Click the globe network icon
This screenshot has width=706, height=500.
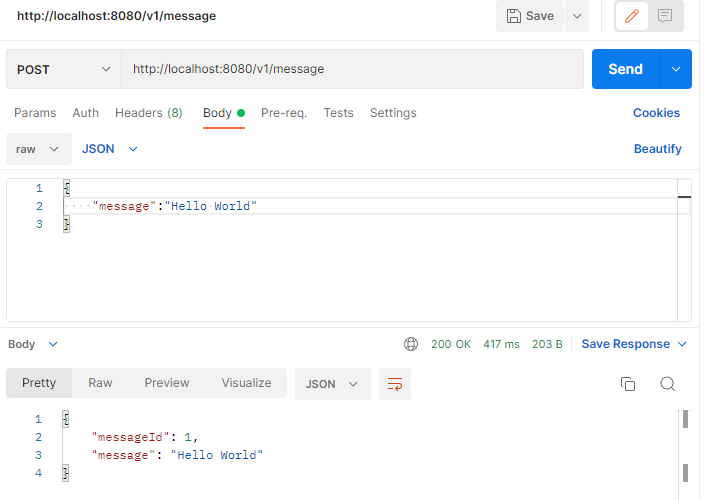coord(411,344)
